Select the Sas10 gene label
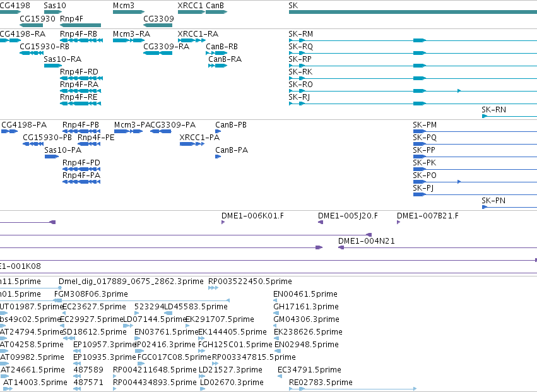The height and width of the screenshot is (392, 537). 55,6
